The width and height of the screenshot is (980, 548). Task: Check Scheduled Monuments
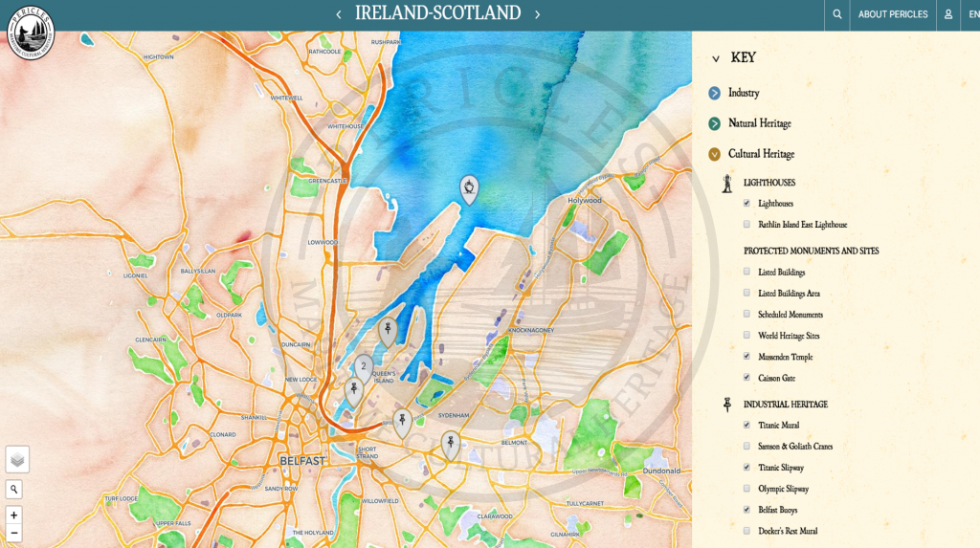[746, 315]
